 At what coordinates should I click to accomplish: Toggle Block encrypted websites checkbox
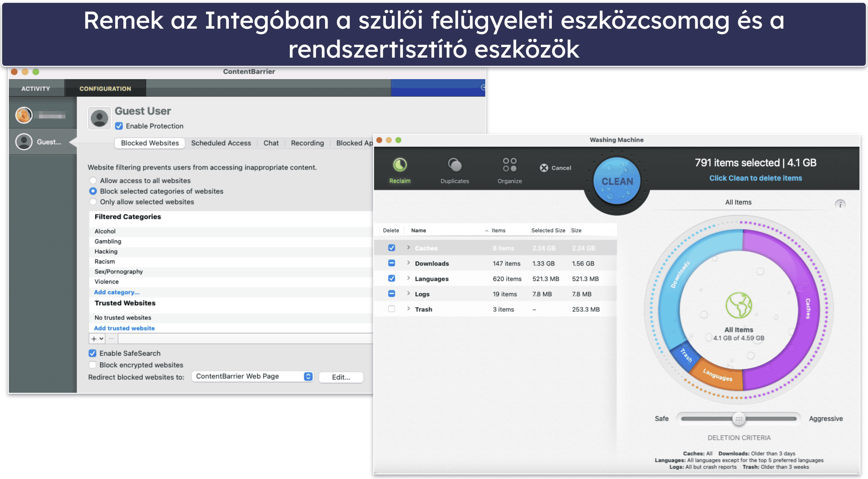pos(92,365)
